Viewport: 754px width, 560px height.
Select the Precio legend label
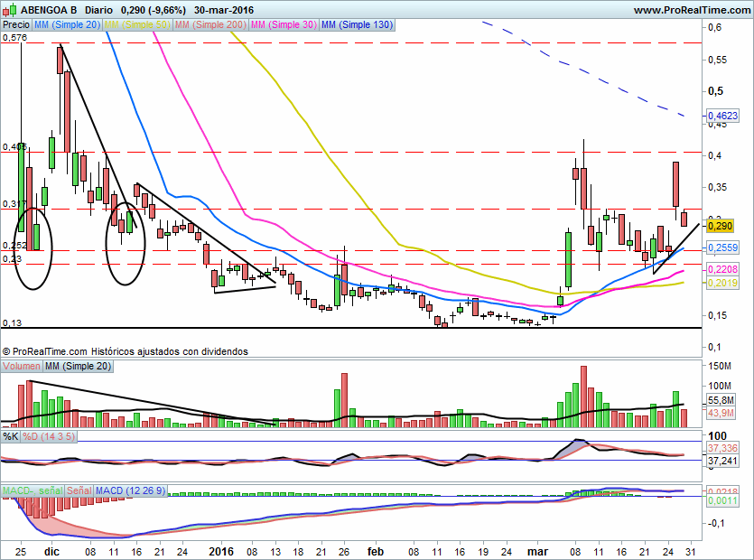point(16,24)
